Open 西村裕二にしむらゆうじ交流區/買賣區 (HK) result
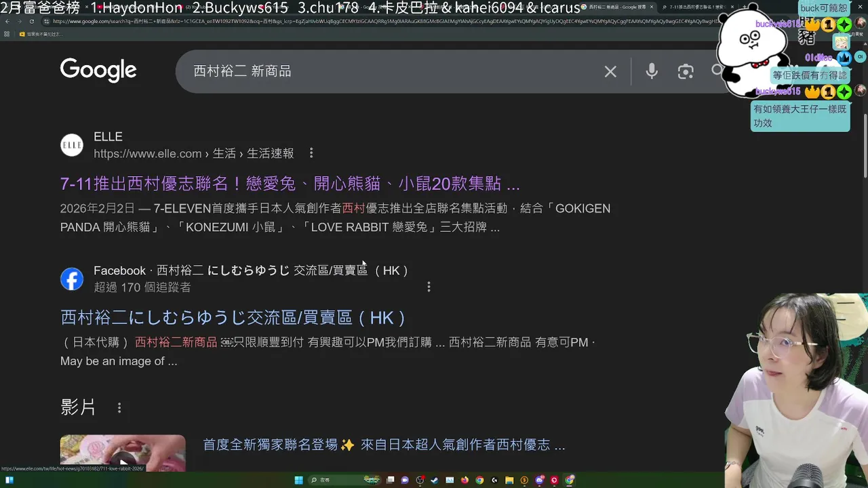Screen dimensions: 868x488 click(x=233, y=318)
